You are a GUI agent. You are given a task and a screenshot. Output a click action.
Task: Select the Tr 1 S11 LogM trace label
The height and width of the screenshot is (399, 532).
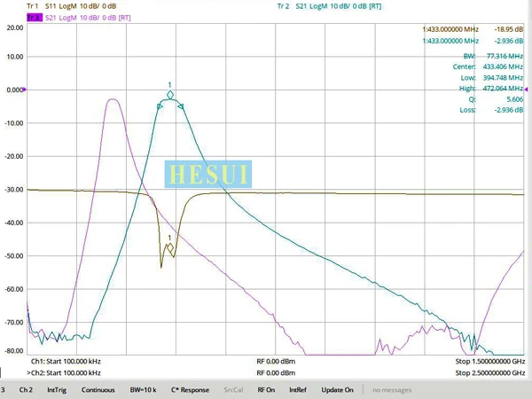click(x=71, y=6)
